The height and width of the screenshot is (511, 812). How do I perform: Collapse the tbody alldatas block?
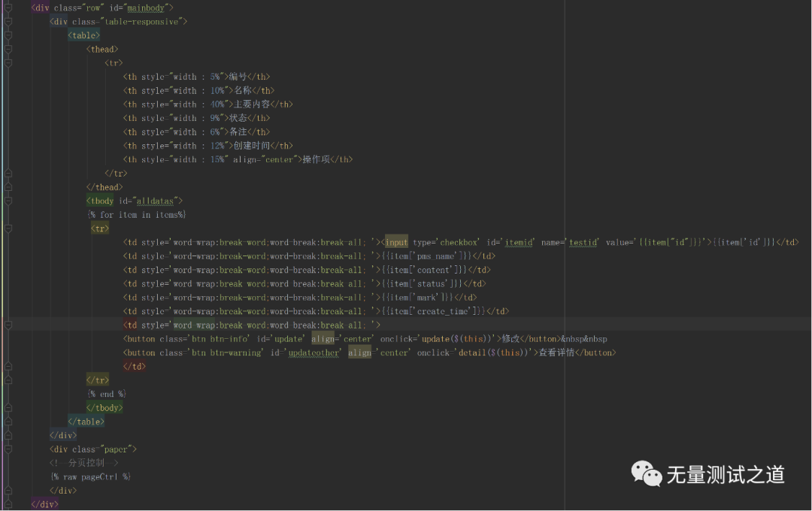[x=8, y=201]
